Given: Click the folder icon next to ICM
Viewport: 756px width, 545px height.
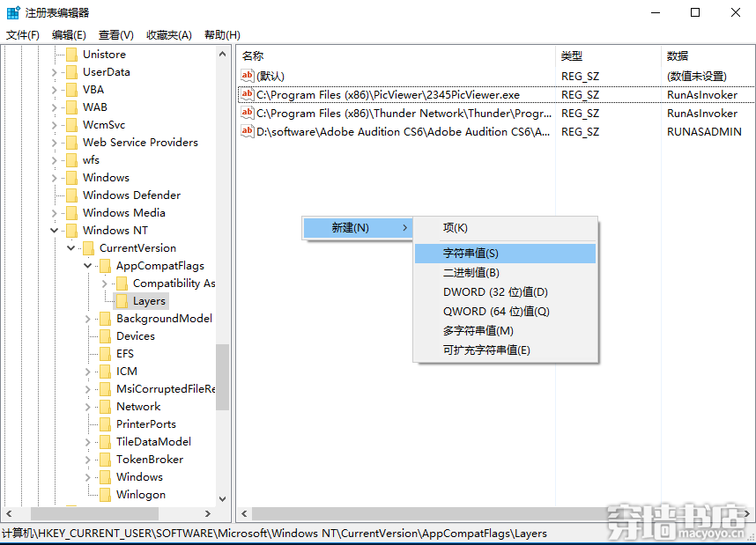Looking at the screenshot, I should (106, 372).
